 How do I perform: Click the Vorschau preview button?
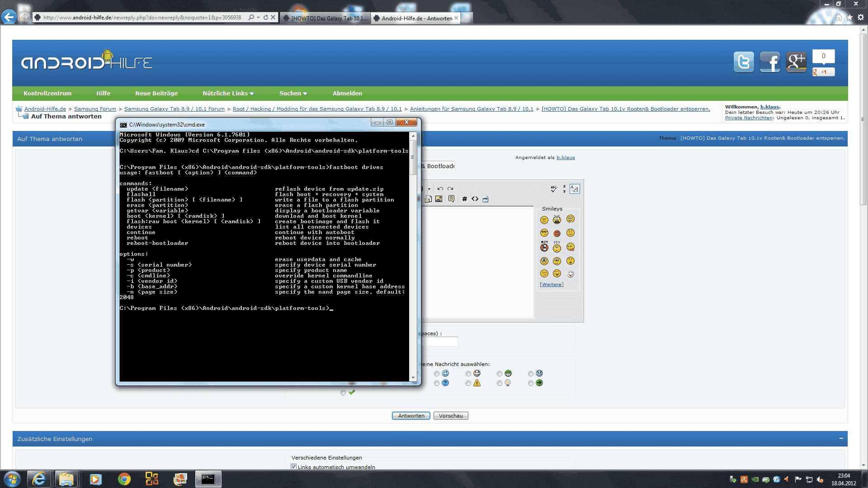click(x=451, y=416)
